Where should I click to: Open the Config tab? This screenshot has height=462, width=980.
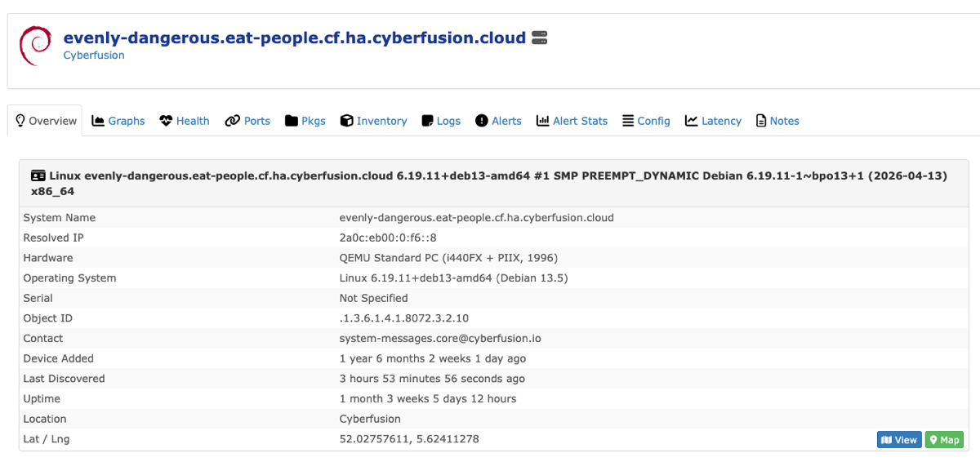coord(646,121)
